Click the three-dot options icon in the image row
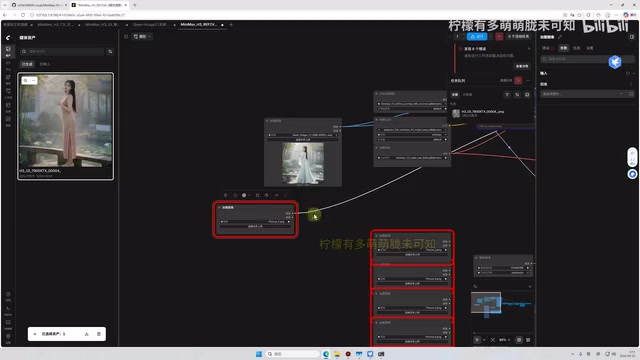This screenshot has height=360, width=640. pos(631,84)
